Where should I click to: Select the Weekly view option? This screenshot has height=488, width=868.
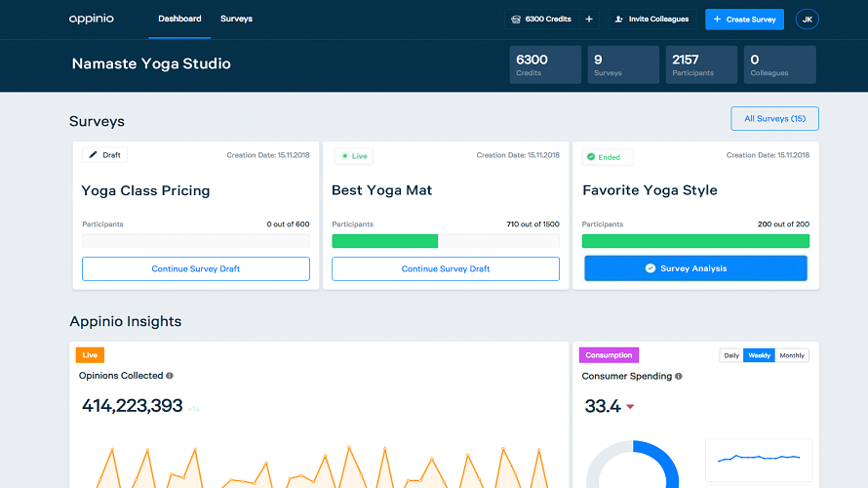pos(759,355)
